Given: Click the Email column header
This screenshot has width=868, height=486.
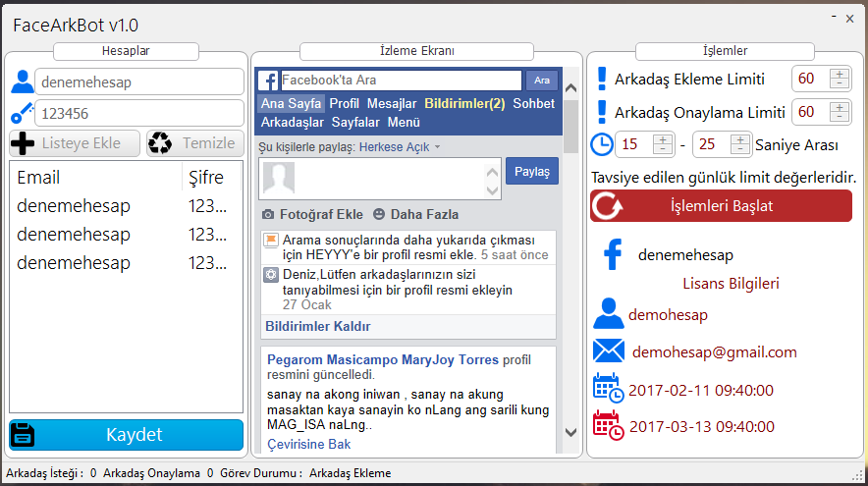Looking at the screenshot, I should coord(96,177).
